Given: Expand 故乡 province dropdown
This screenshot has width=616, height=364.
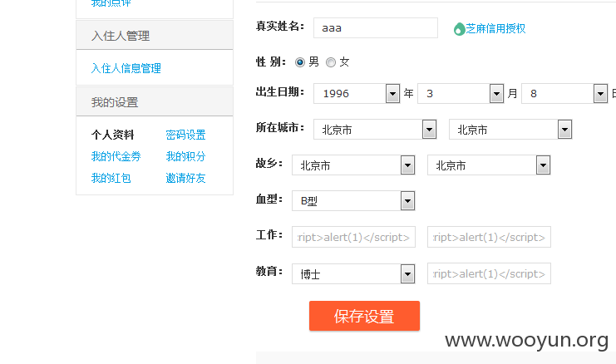Looking at the screenshot, I should point(353,165).
